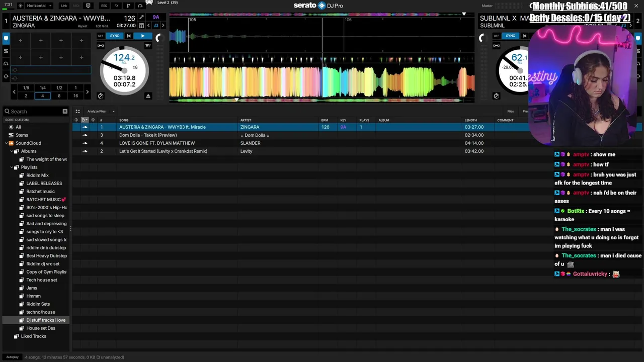Image resolution: width=644 pixels, height=362 pixels.
Task: Click tempo reset icon under deck 1 platter
Action: point(101,96)
